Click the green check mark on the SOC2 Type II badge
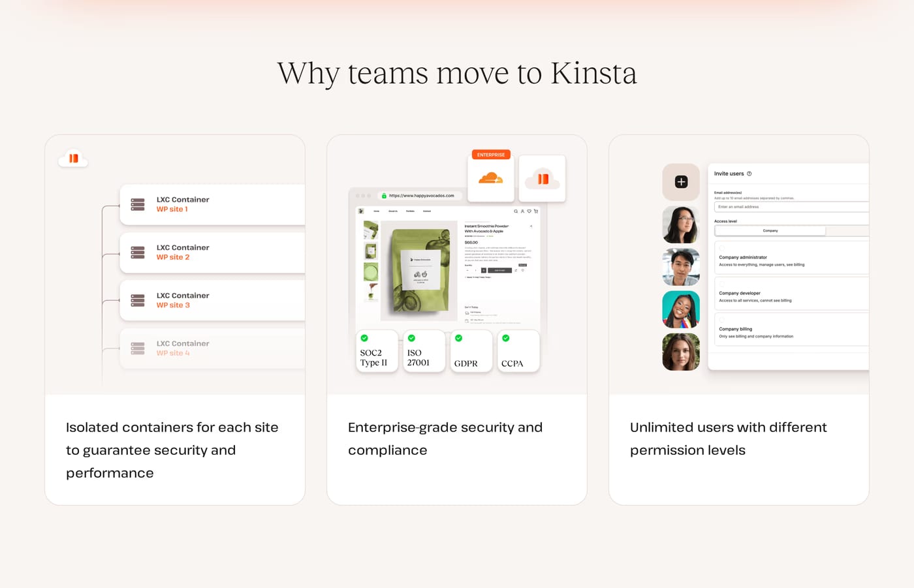Image resolution: width=914 pixels, height=588 pixels. pyautogui.click(x=364, y=338)
